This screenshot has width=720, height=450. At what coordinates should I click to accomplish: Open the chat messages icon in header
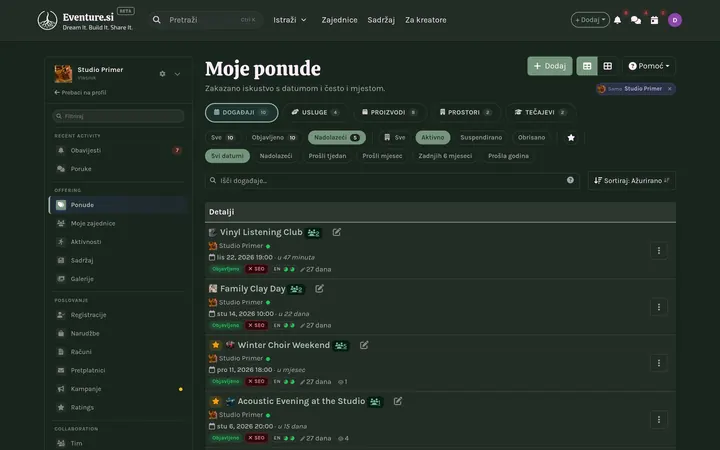636,20
